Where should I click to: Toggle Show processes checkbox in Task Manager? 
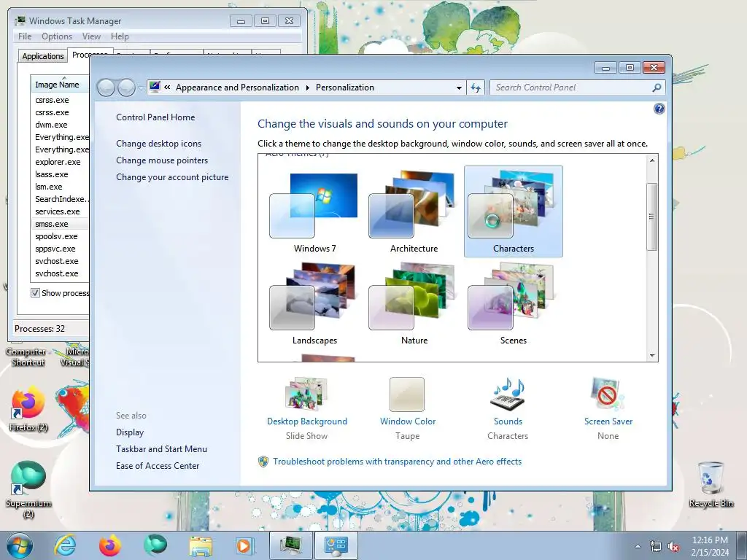pyautogui.click(x=35, y=293)
